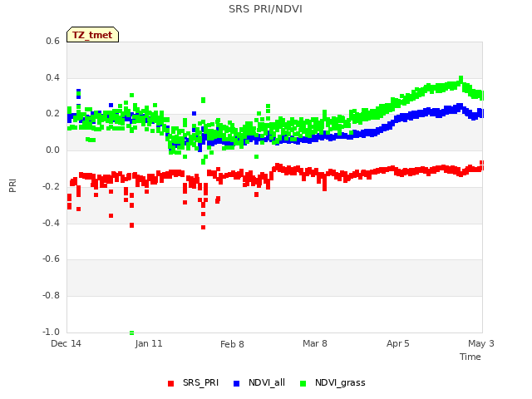Click the -0.8 y-axis tick label
This screenshot has width=532, height=399.
coord(52,296)
